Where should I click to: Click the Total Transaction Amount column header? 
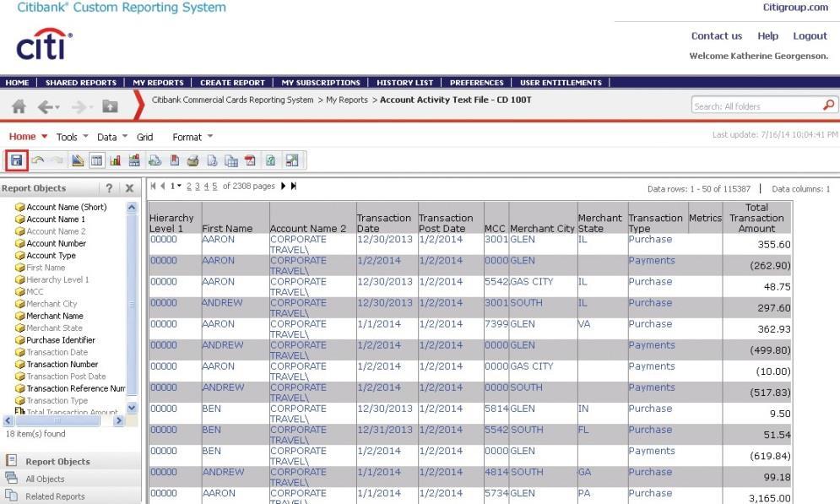[x=756, y=218]
